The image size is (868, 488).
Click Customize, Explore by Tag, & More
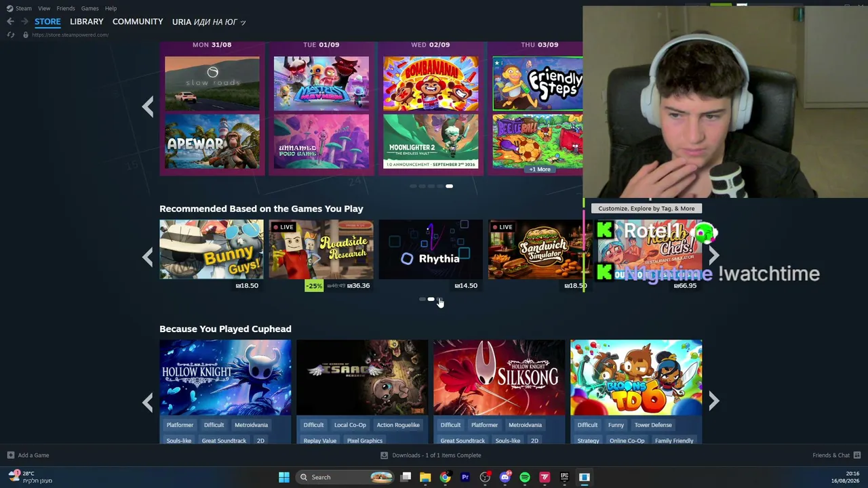tap(646, 209)
